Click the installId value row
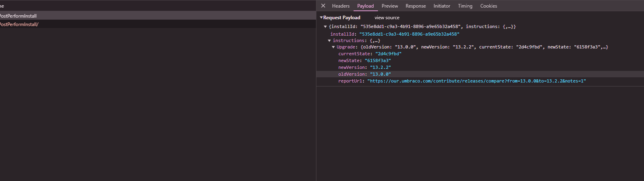 [480, 34]
